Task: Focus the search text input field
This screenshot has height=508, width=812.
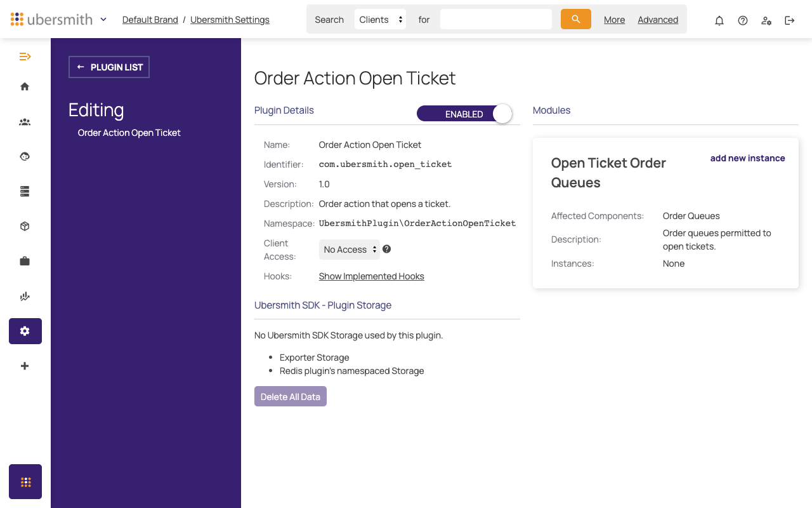Action: coord(496,19)
